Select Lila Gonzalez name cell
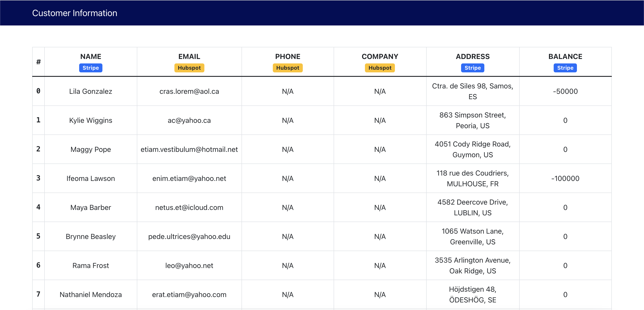This screenshot has height=310, width=644. point(91,91)
